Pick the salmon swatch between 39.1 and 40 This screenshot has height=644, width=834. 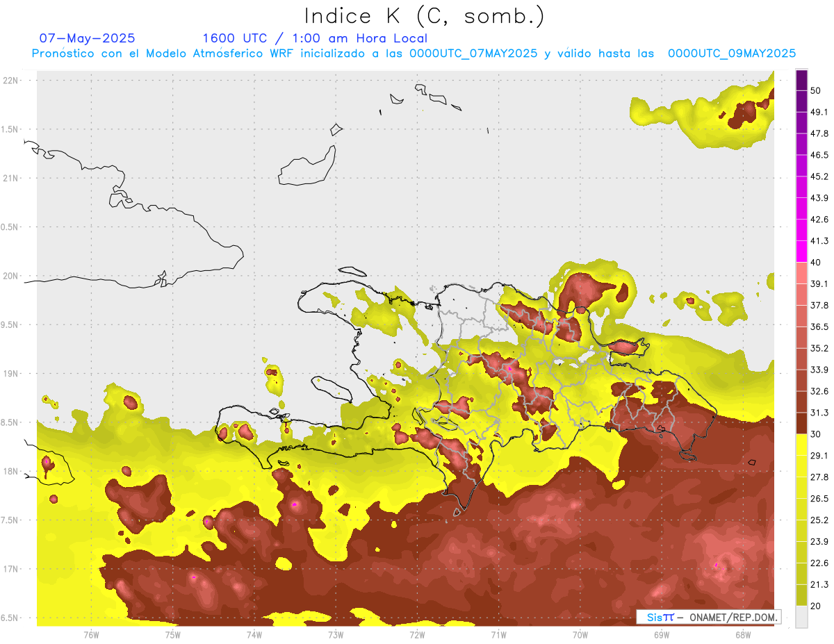pos(801,273)
